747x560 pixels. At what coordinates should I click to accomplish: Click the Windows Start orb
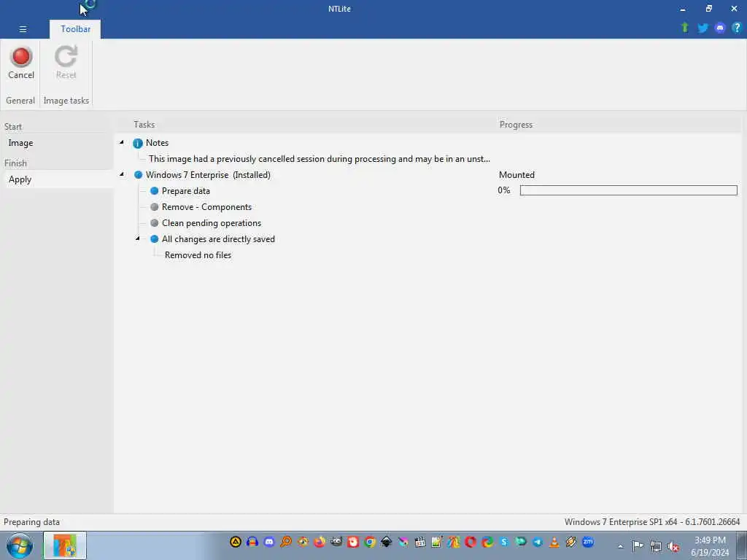(20, 545)
